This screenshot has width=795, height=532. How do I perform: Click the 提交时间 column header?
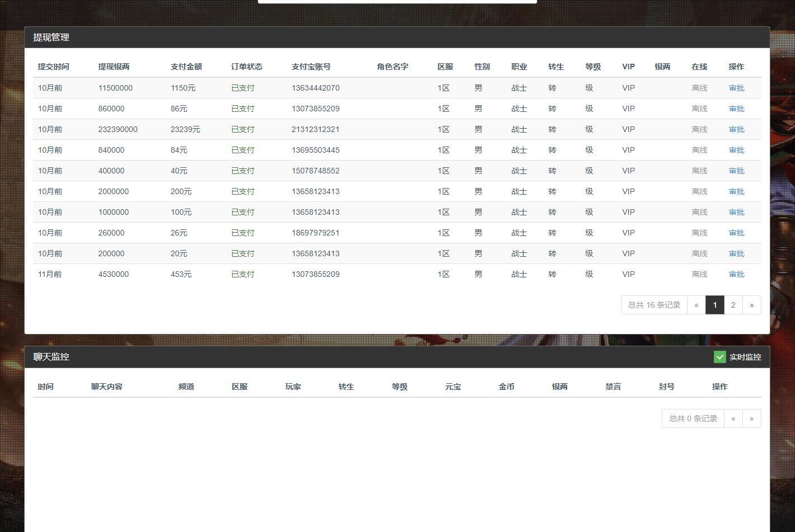click(x=53, y=67)
